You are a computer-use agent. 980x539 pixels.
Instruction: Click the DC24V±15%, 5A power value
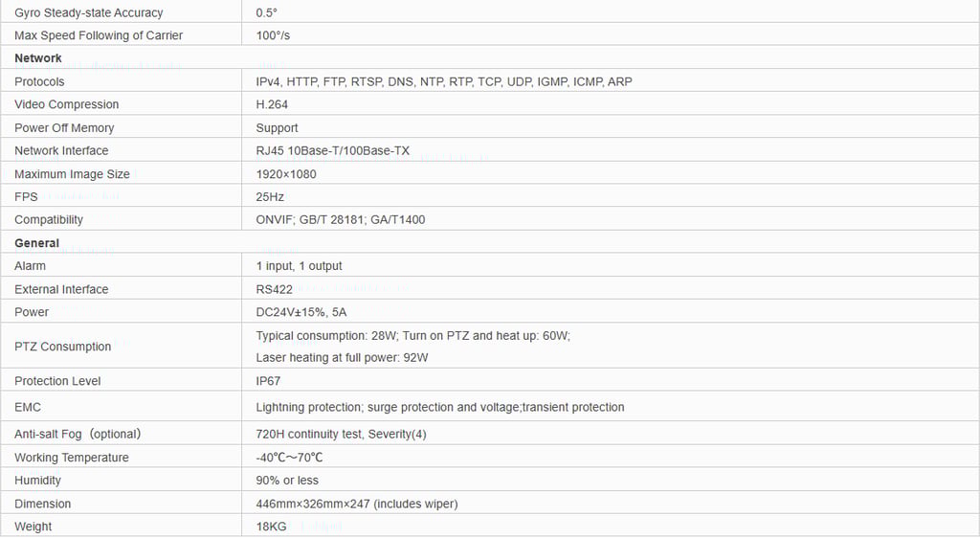point(301,312)
